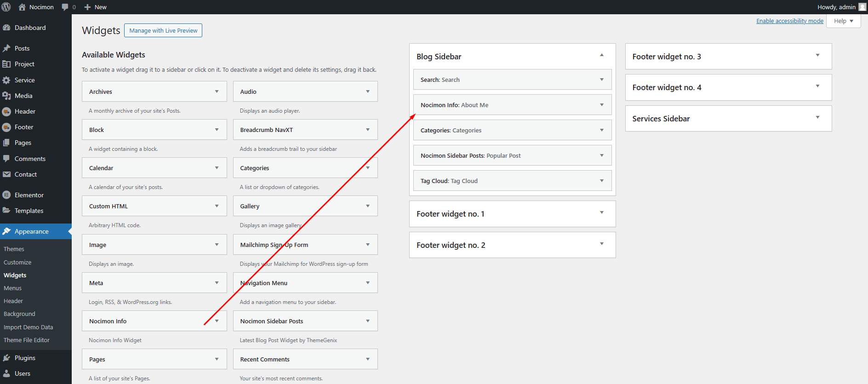Open Background submenu item

[19, 314]
